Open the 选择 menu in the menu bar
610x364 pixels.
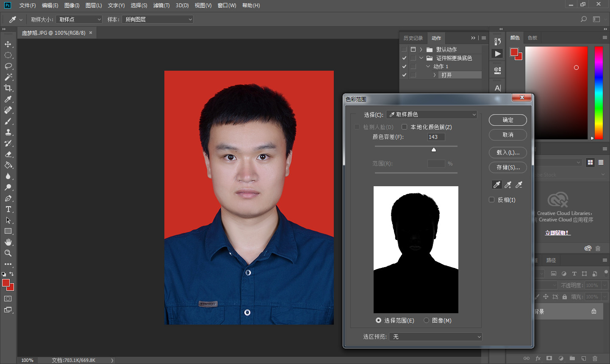coord(139,6)
